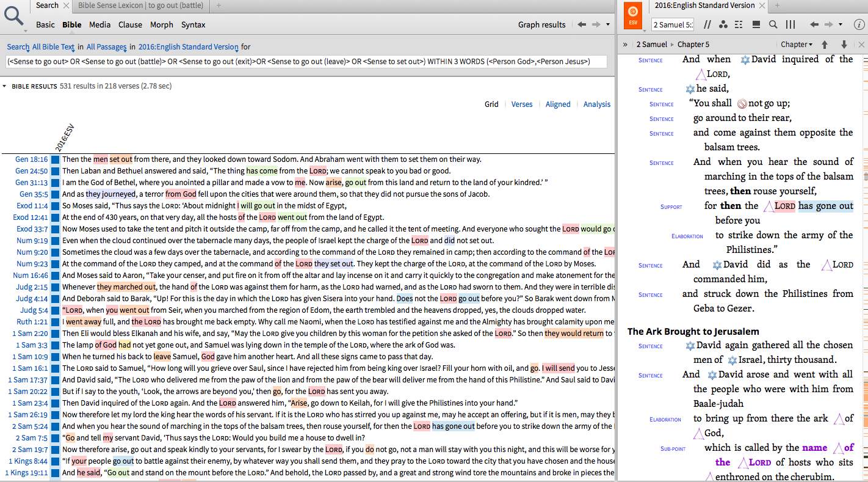Go forward in the Search panel history
This screenshot has height=482, width=868.
(x=596, y=24)
